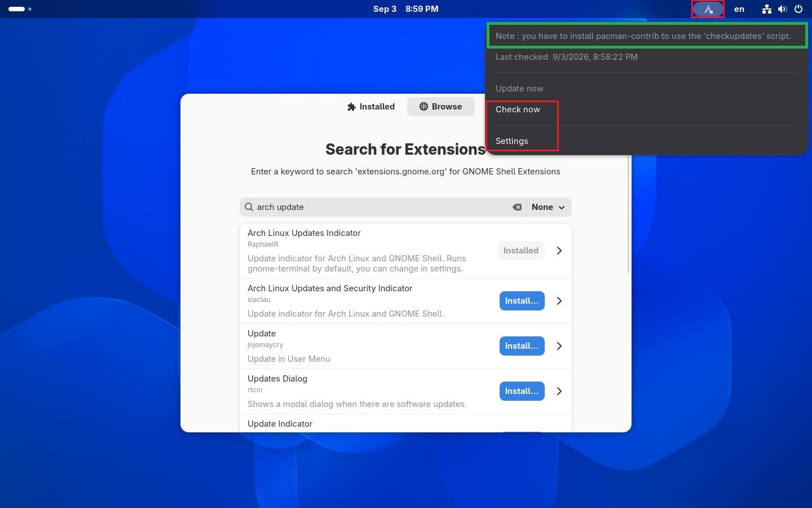Expand Updates Dialog extension details
The image size is (812, 508).
pyautogui.click(x=559, y=391)
